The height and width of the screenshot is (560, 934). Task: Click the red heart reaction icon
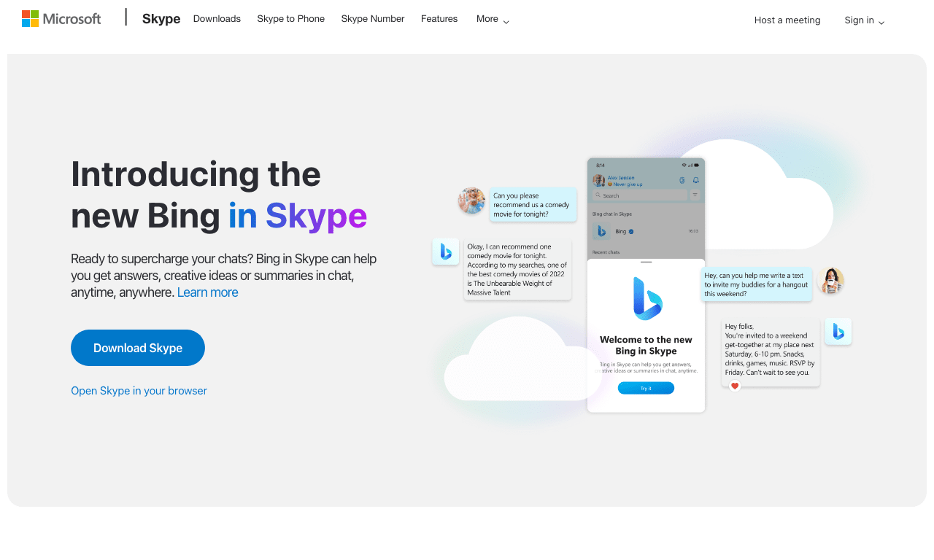[x=735, y=386]
